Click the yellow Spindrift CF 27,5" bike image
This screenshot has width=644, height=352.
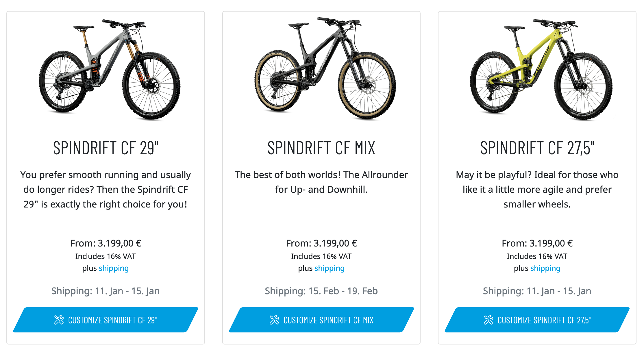(x=541, y=69)
